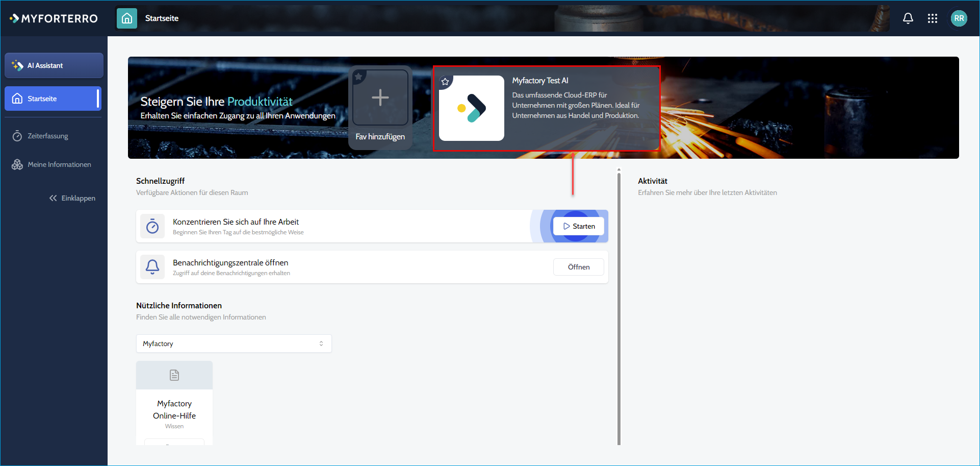Image resolution: width=980 pixels, height=466 pixels.
Task: Click the bell icon beside Benachrichtigungszentrale
Action: click(152, 267)
